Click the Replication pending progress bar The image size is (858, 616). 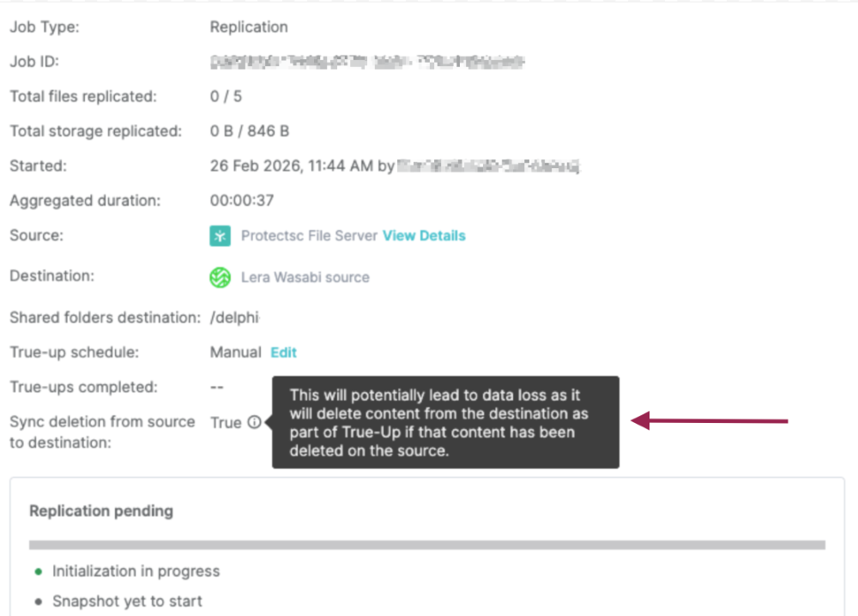(x=426, y=545)
